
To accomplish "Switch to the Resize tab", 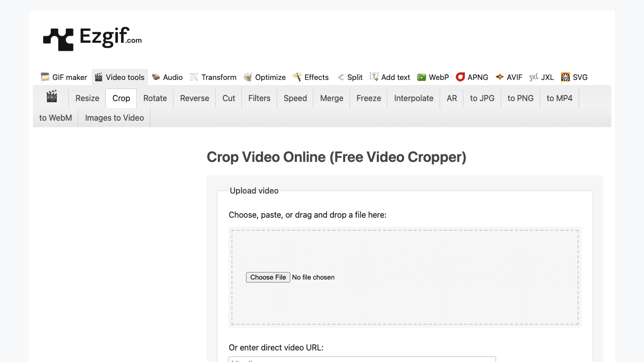I will [87, 98].
